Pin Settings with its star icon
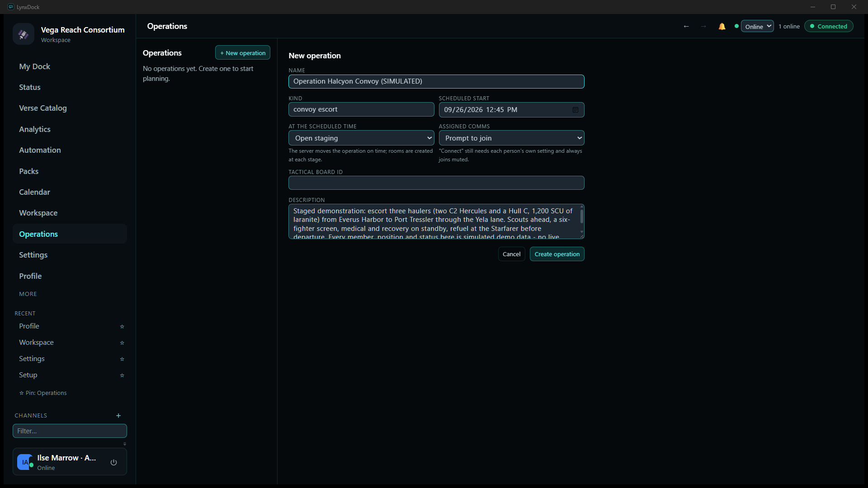Screen dimensions: 868x488 pos(122,359)
